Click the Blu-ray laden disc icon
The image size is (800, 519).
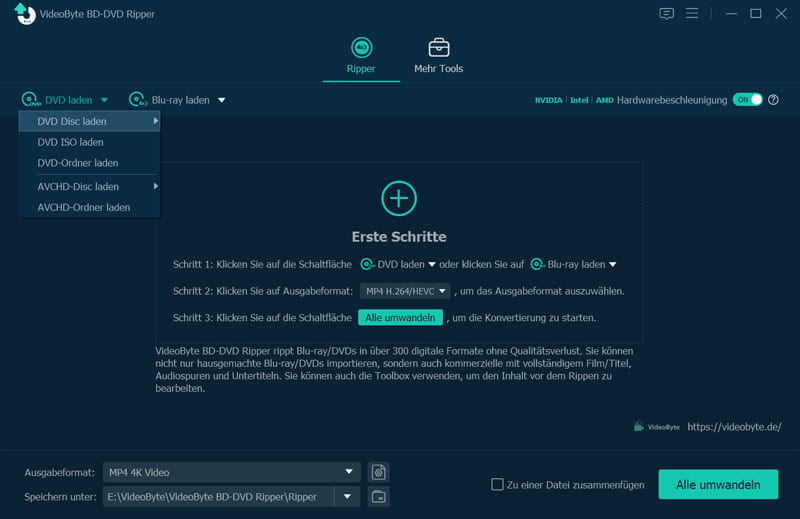[137, 100]
